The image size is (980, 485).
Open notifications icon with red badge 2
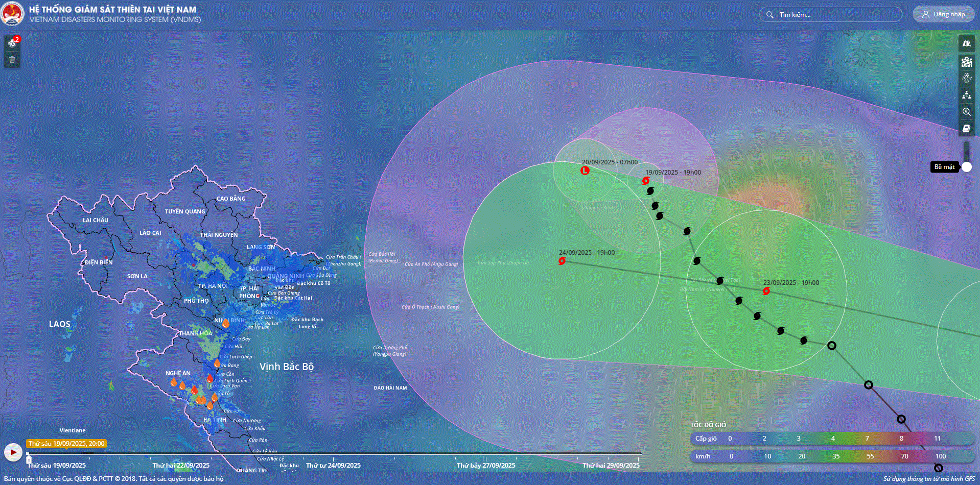tap(12, 43)
